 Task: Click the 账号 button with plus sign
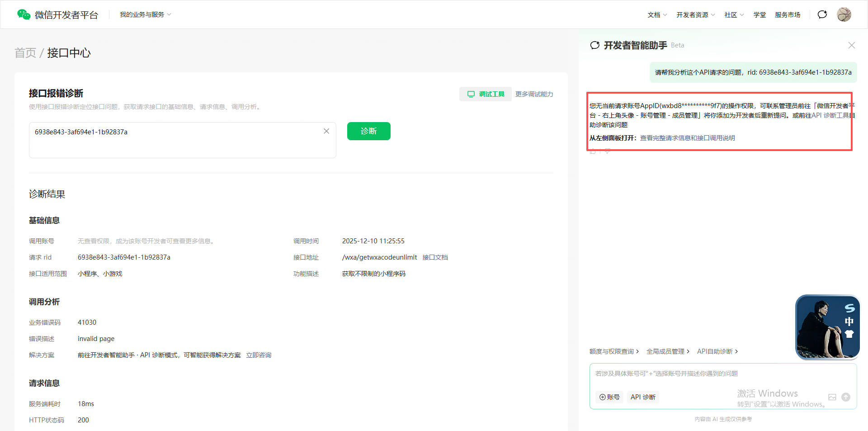tap(609, 397)
